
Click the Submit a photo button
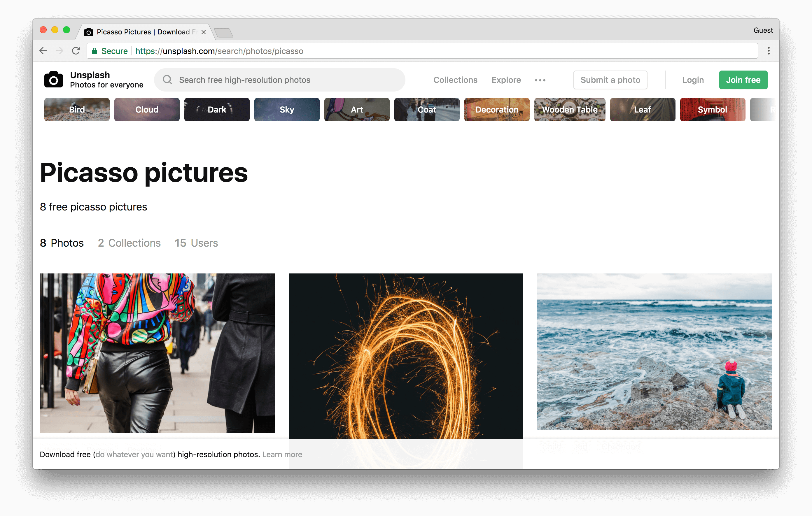[610, 80]
